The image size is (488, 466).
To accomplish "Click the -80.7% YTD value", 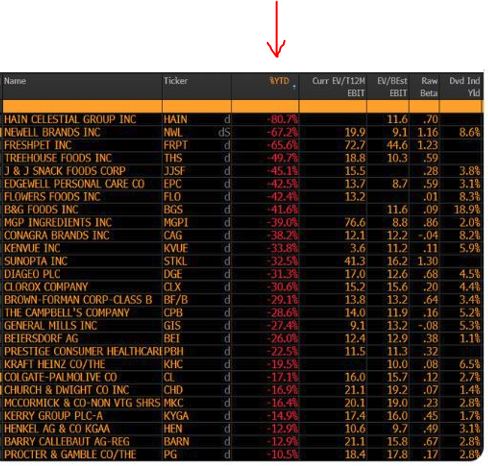I will [x=282, y=119].
